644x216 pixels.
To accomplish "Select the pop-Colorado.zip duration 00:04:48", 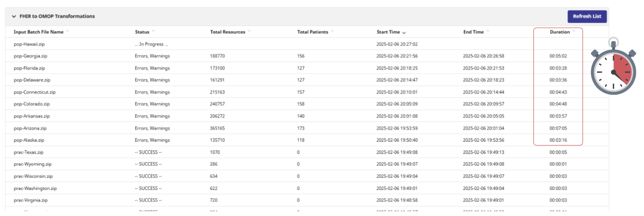I will click(x=558, y=104).
